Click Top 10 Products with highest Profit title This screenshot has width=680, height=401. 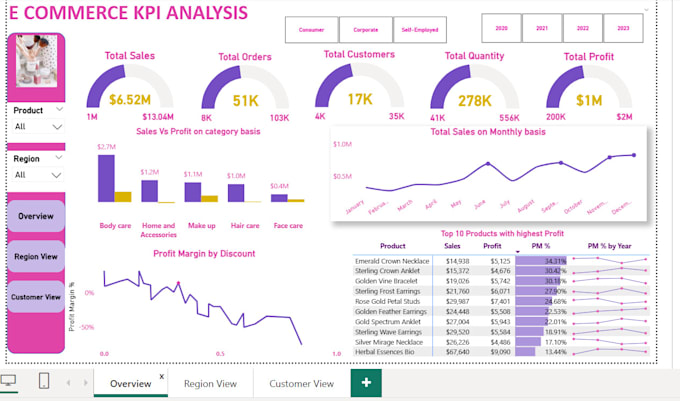click(502, 234)
